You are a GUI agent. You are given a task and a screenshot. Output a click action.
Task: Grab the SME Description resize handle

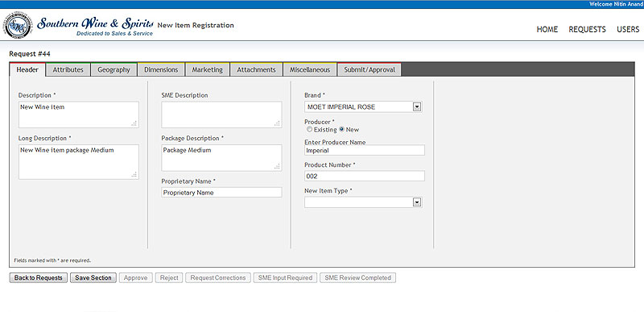[x=277, y=123]
